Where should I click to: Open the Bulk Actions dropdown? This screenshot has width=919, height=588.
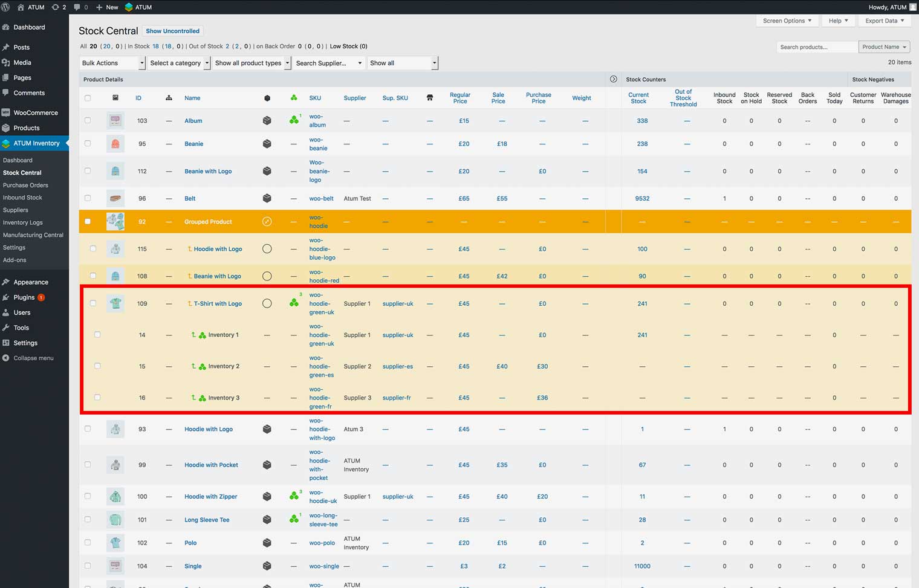click(x=113, y=63)
